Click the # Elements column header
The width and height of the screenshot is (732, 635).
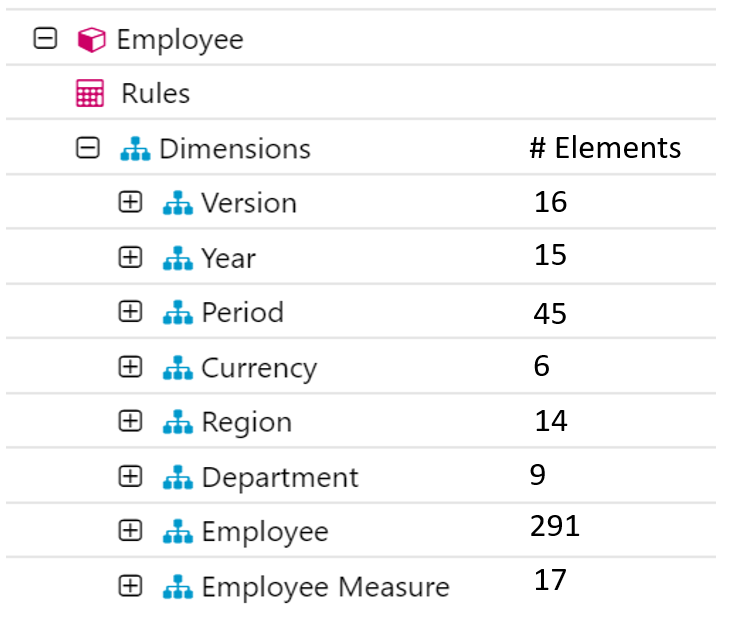coord(605,149)
